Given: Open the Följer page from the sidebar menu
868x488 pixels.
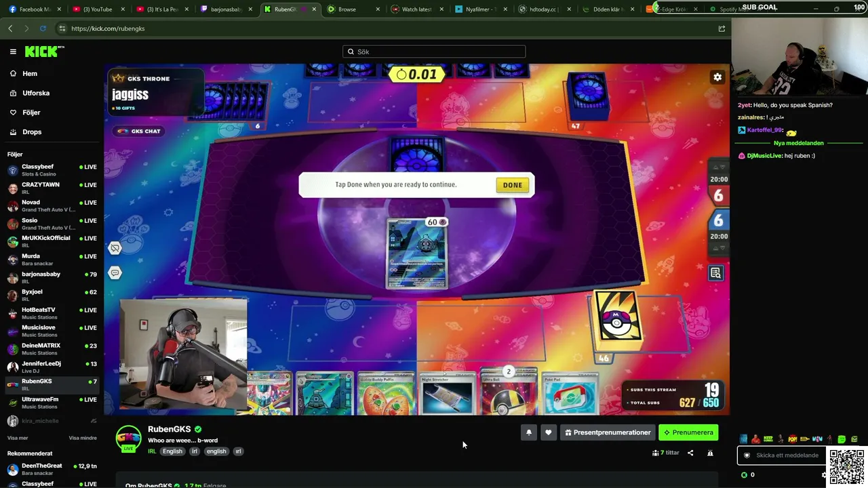Looking at the screenshot, I should [31, 113].
